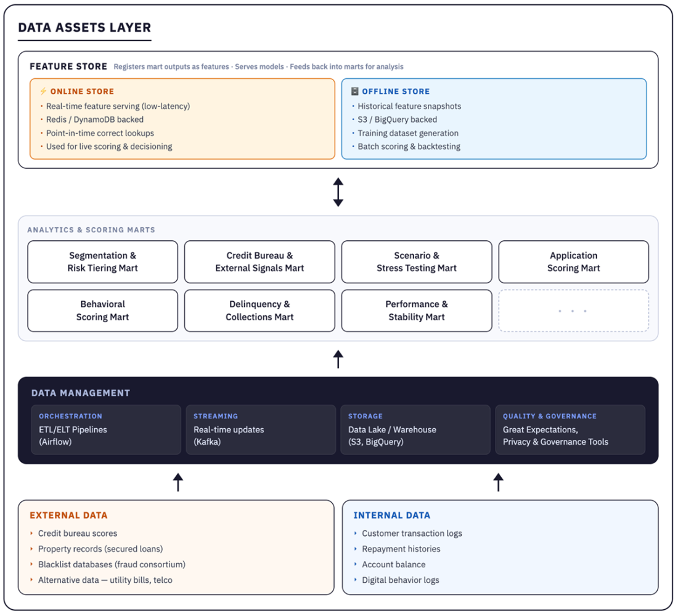Select the Streaming Real-time updates card
This screenshot has height=616, width=678.
point(261,429)
